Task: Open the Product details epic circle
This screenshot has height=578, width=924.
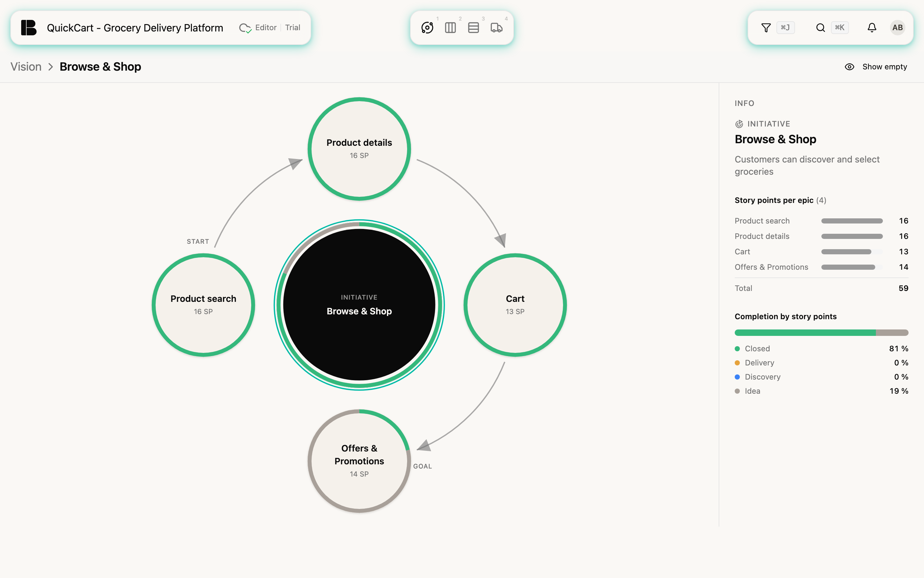Action: tap(359, 149)
